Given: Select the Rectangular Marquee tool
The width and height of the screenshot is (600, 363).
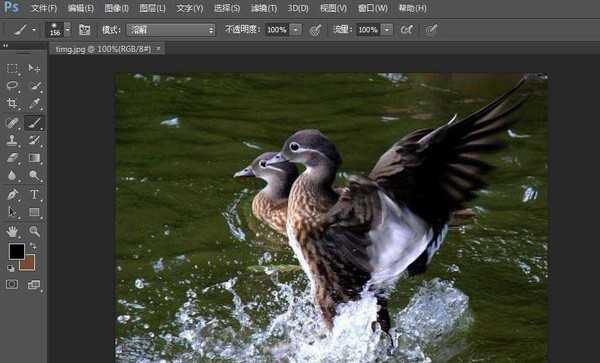Looking at the screenshot, I should (12, 68).
